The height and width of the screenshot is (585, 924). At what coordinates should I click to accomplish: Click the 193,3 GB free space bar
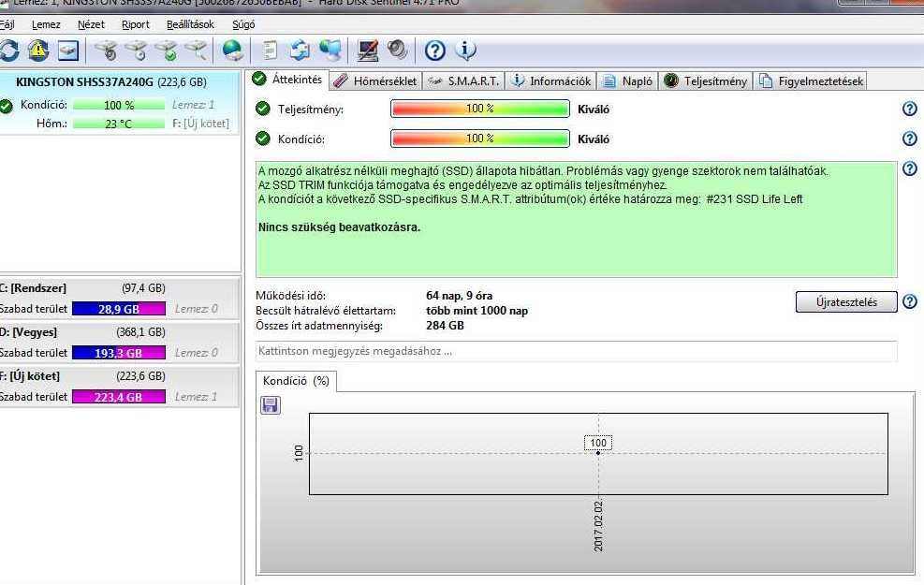coord(119,353)
